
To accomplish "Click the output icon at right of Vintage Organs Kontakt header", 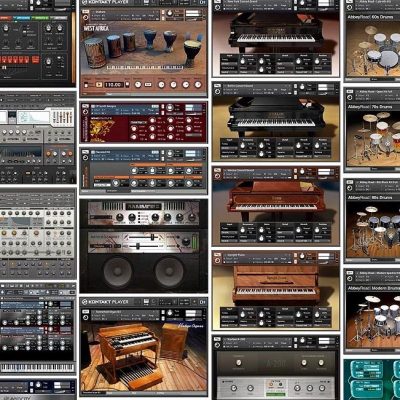I will (202, 302).
